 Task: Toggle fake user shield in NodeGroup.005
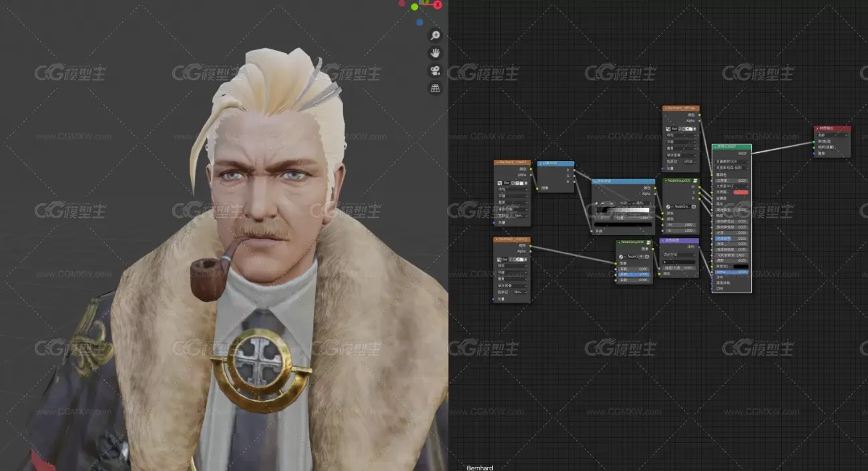click(694, 207)
